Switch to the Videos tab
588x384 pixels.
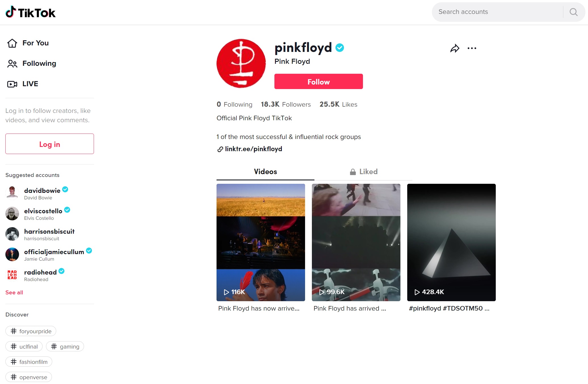[265, 172]
